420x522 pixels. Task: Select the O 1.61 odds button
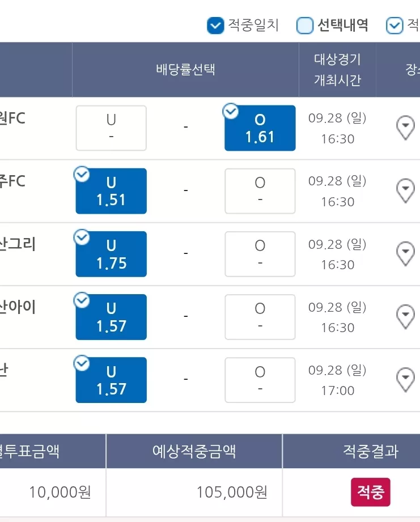coord(260,128)
